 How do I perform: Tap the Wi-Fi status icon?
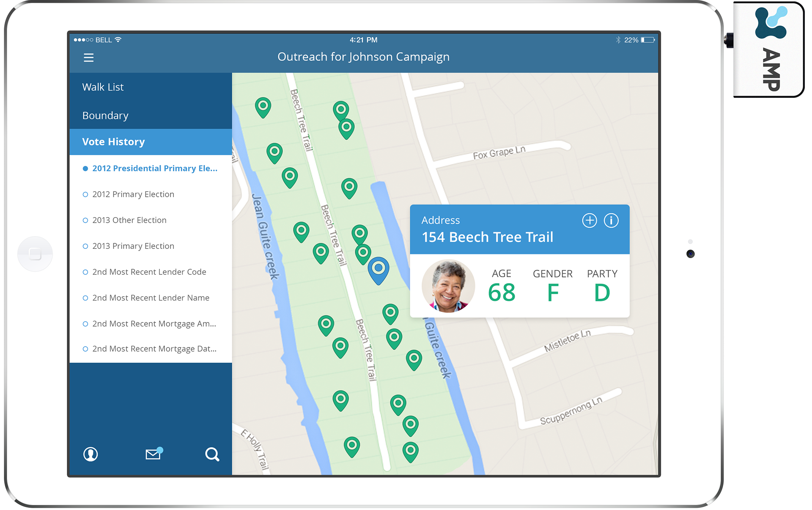(x=118, y=39)
